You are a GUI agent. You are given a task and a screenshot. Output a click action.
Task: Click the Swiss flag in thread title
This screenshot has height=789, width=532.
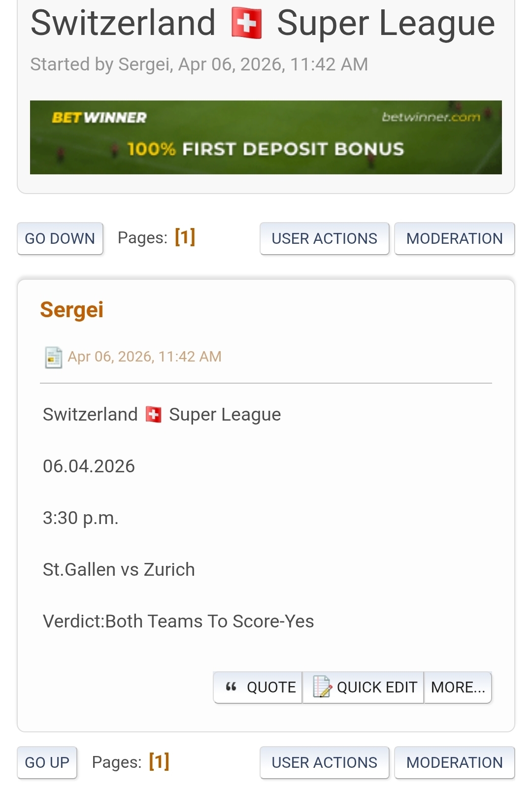tap(246, 25)
